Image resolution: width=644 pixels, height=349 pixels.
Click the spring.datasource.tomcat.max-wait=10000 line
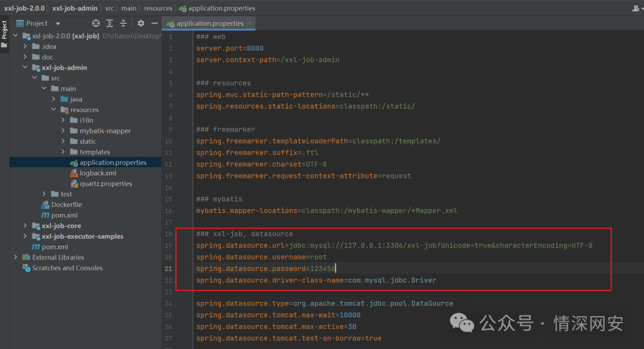(x=278, y=315)
